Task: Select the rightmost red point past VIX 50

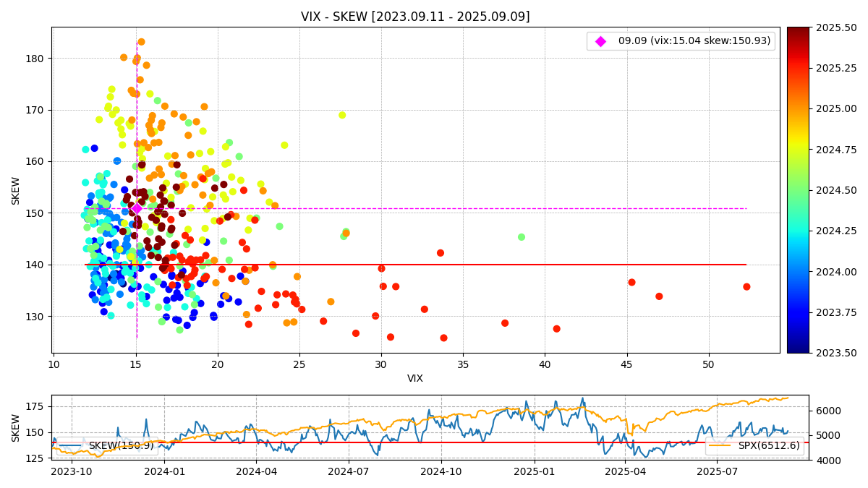Action: (x=746, y=287)
